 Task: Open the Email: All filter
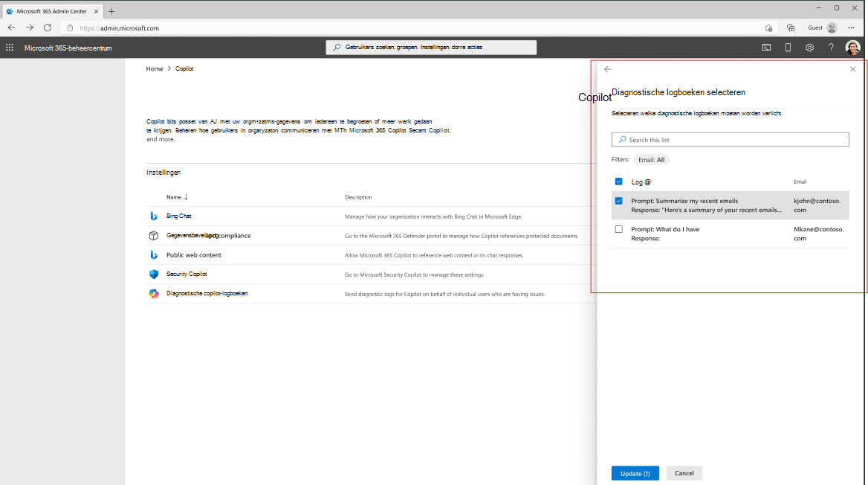coord(651,160)
